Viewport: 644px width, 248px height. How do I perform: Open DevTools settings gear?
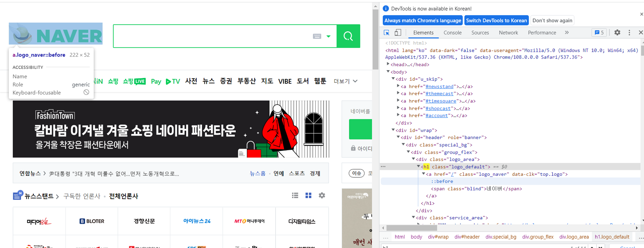click(617, 33)
